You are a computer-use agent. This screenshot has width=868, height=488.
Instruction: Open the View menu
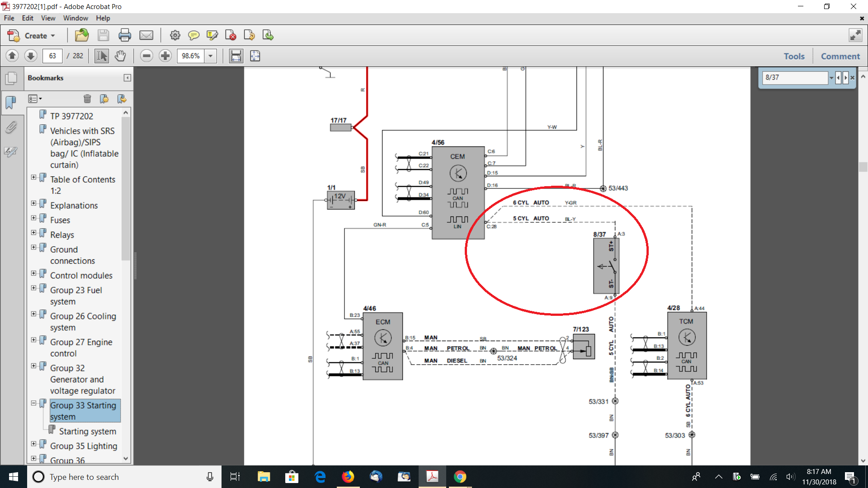48,18
